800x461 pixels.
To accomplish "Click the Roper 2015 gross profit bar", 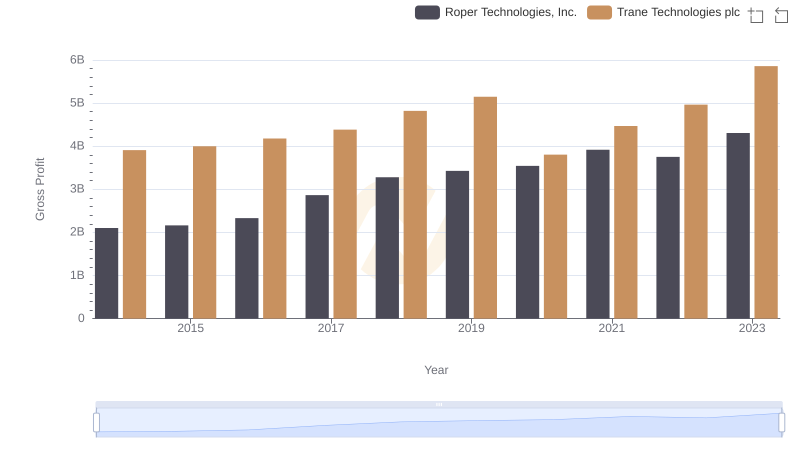I will [177, 272].
